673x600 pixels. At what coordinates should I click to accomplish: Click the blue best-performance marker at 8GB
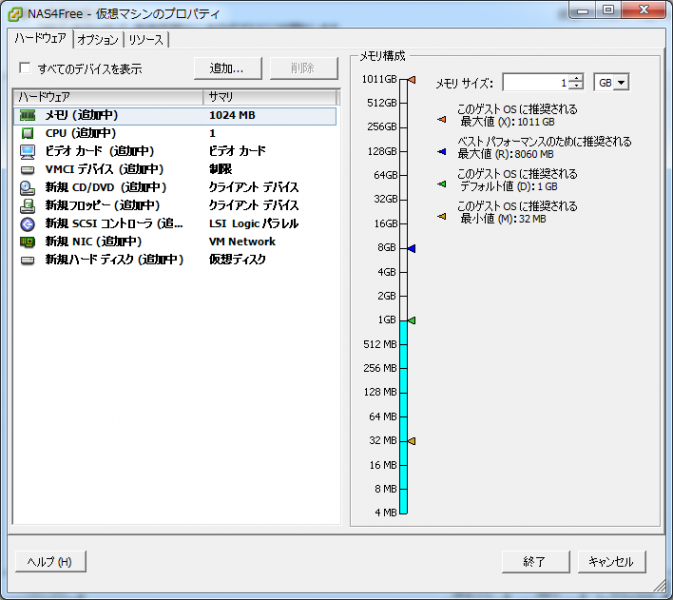[411, 248]
